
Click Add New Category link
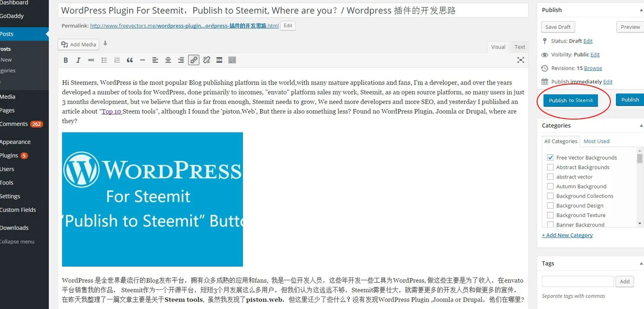pyautogui.click(x=567, y=235)
